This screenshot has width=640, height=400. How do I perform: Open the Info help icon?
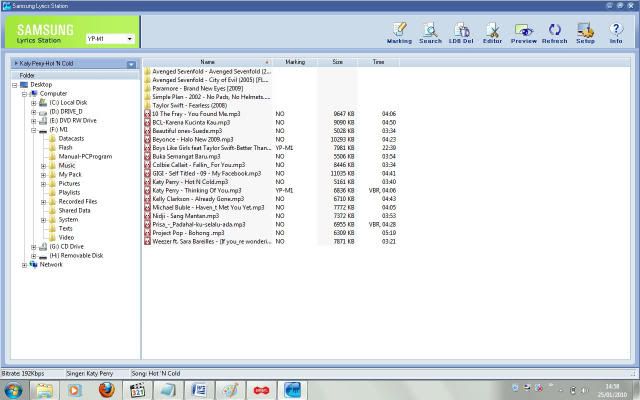pos(616,33)
